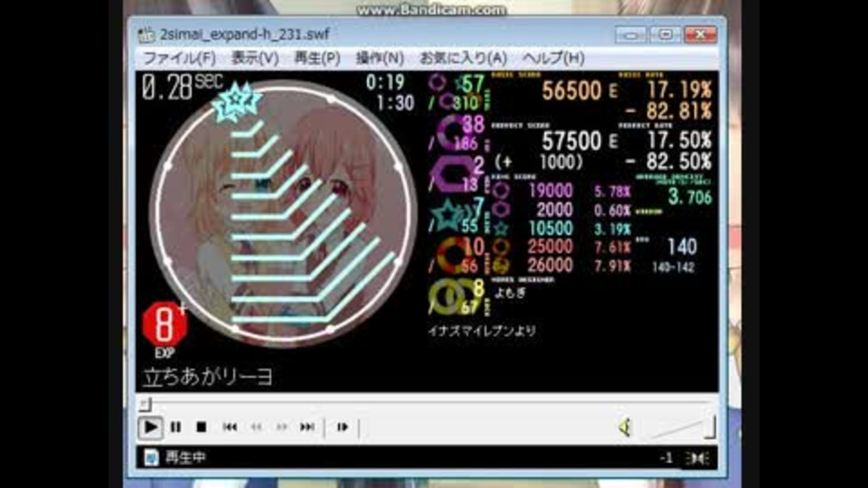
Task: Open the 操作(N) menu
Action: tap(379, 58)
